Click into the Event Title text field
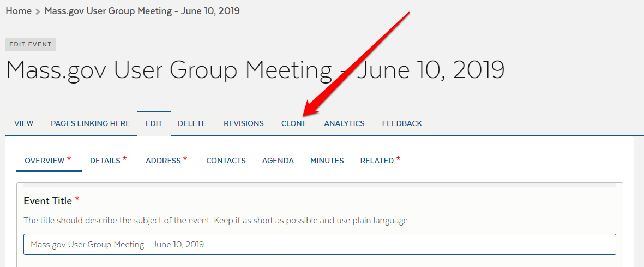 tap(320, 245)
